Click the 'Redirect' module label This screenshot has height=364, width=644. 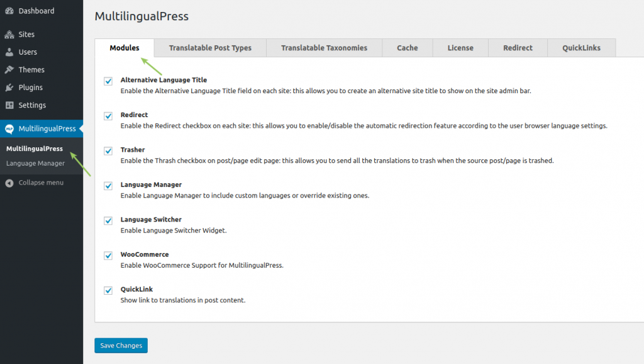click(134, 115)
